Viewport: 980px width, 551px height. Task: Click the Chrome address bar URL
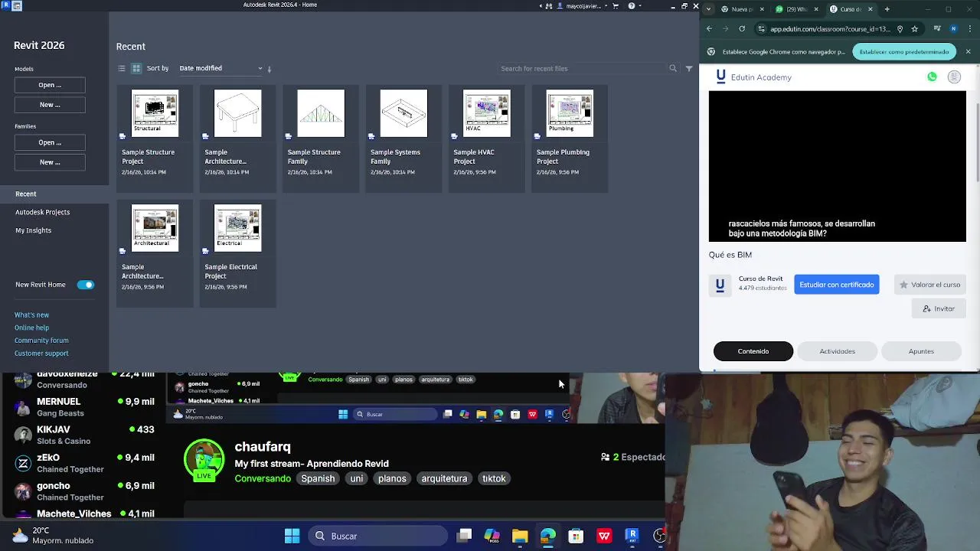point(830,29)
